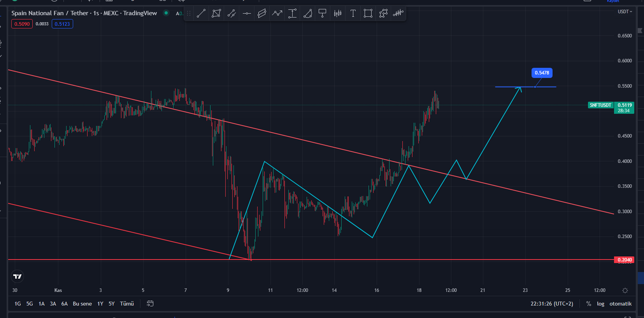
Task: Open chart settings gear icon
Action: coord(625,290)
